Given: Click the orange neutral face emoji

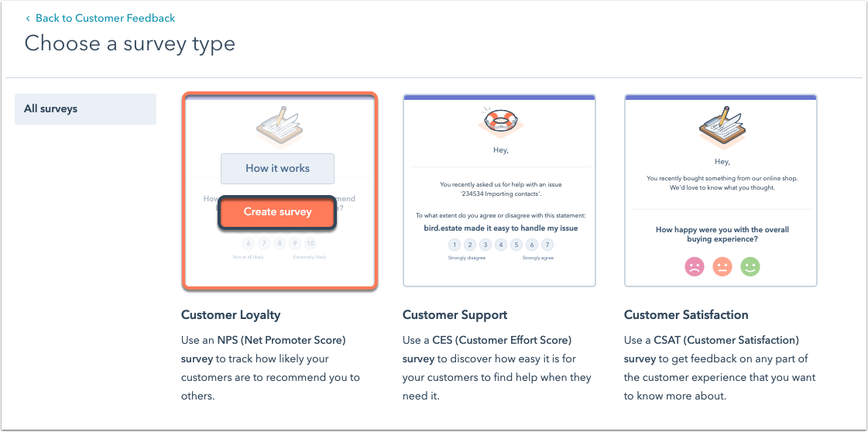Looking at the screenshot, I should (722, 267).
